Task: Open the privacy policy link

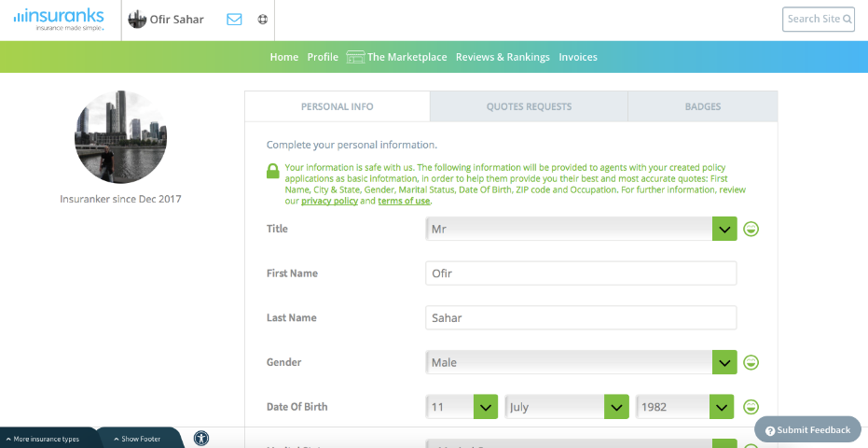Action: [x=329, y=201]
